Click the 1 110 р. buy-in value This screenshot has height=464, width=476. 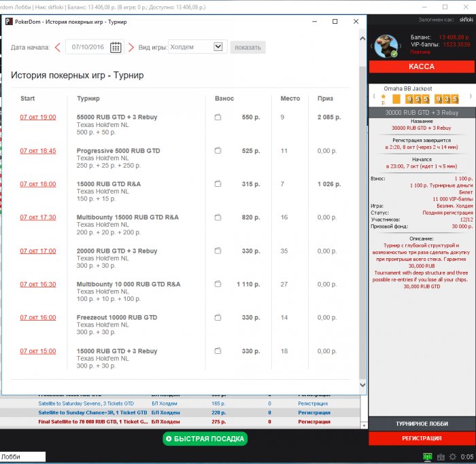click(248, 284)
